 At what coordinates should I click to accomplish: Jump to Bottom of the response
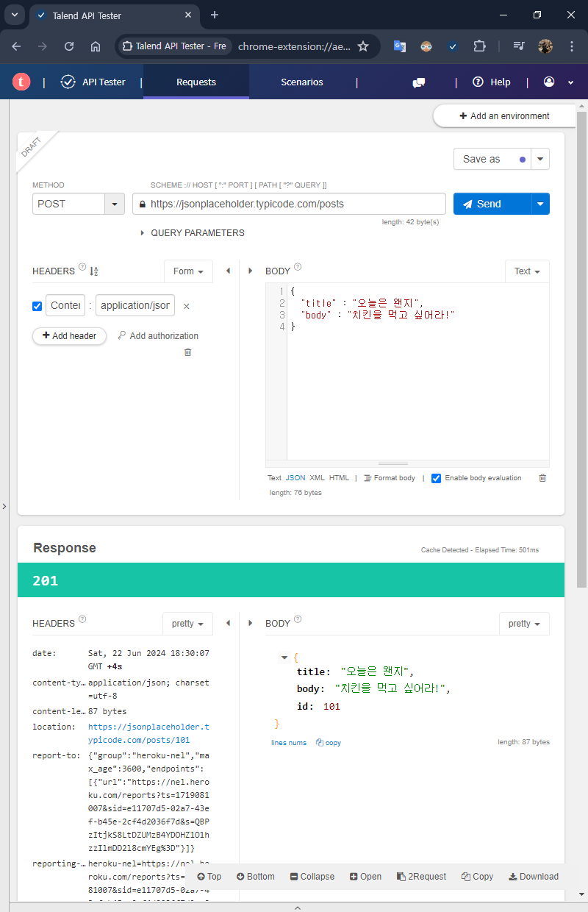click(256, 877)
